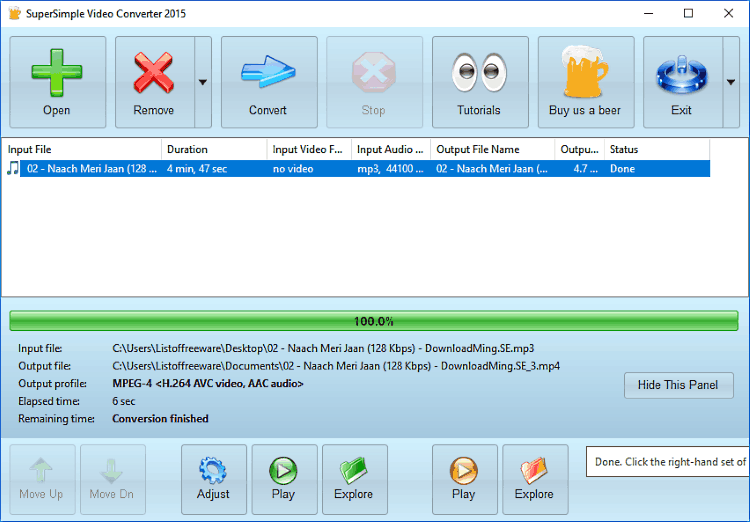Viewport: 750px width, 522px height.
Task: Click the red X Remove button
Action: tap(154, 82)
